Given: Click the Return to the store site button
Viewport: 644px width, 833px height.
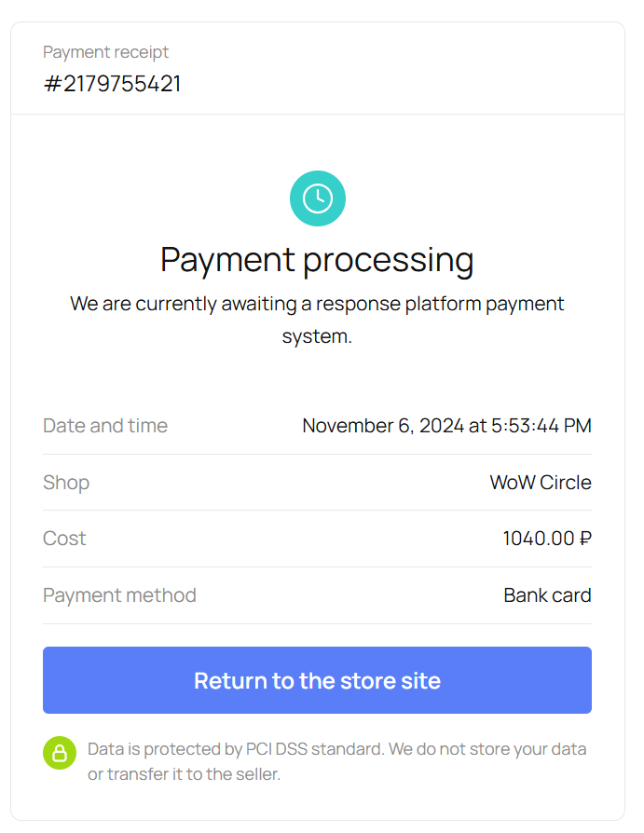Looking at the screenshot, I should (x=317, y=680).
